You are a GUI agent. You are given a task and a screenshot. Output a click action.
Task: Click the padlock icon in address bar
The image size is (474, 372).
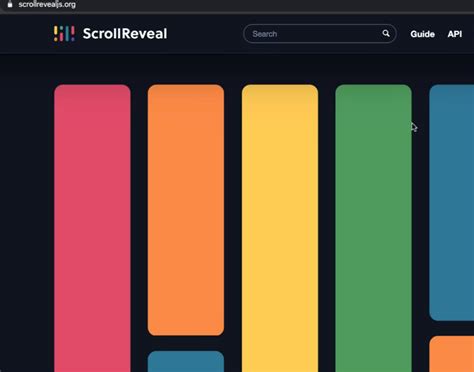(x=10, y=4)
